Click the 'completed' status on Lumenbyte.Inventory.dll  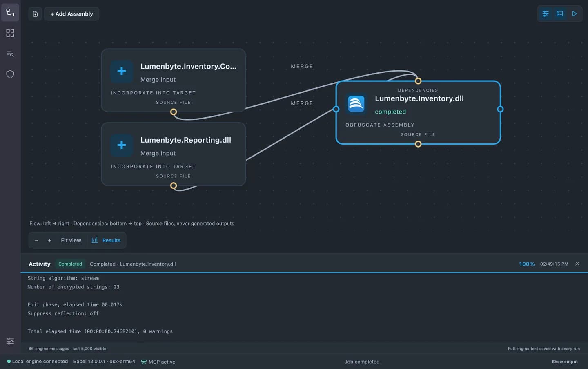click(x=390, y=112)
